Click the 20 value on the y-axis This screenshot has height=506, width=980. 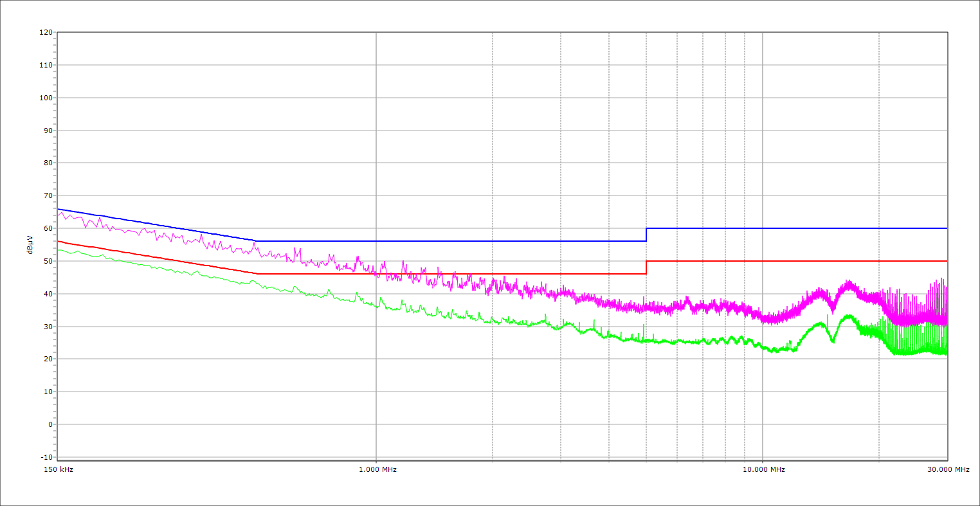click(x=48, y=359)
